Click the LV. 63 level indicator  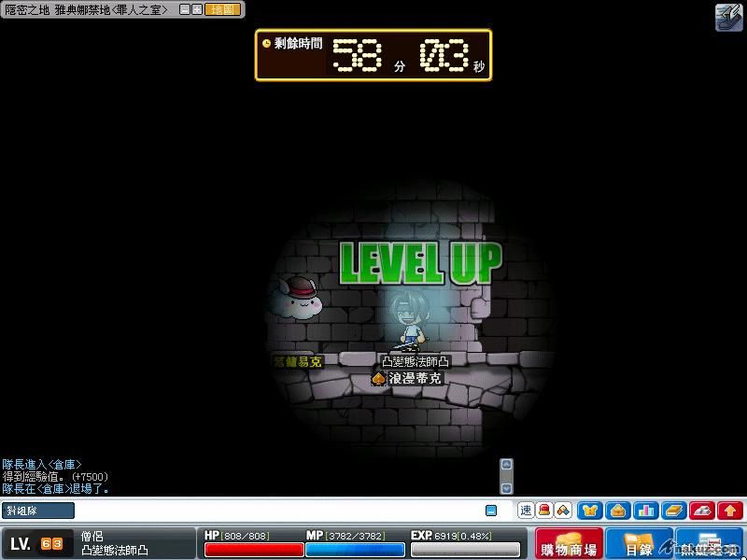coord(37,544)
